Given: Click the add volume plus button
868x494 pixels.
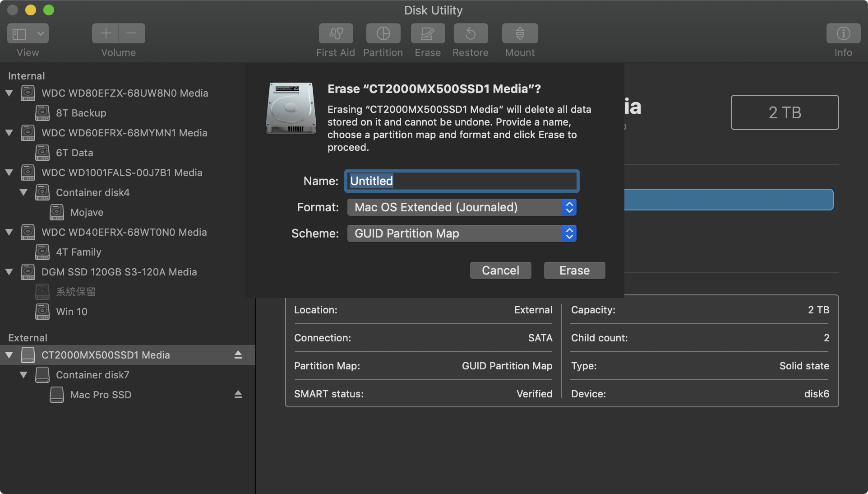Looking at the screenshot, I should point(106,33).
